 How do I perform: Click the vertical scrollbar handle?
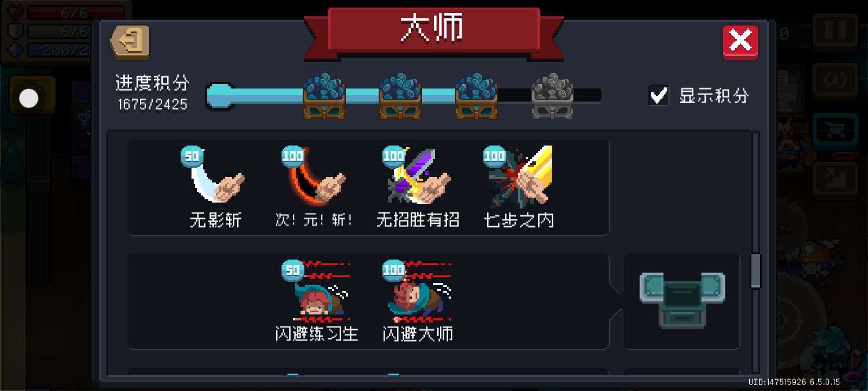[756, 271]
